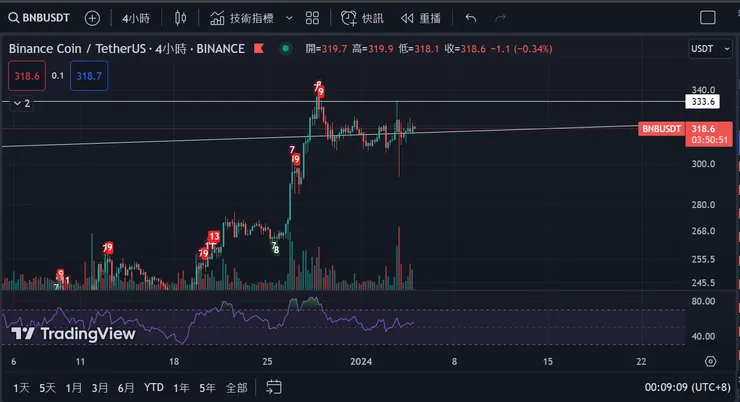Select 全部 date range
Viewport: 740px width, 402px height.
(236, 388)
